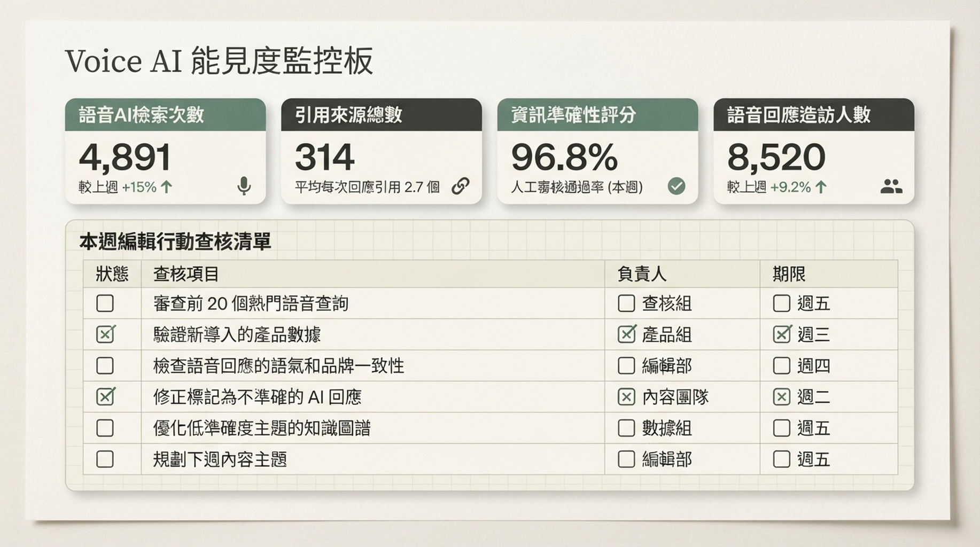Click the microphone icon on search card
The image size is (980, 547).
[x=244, y=186]
